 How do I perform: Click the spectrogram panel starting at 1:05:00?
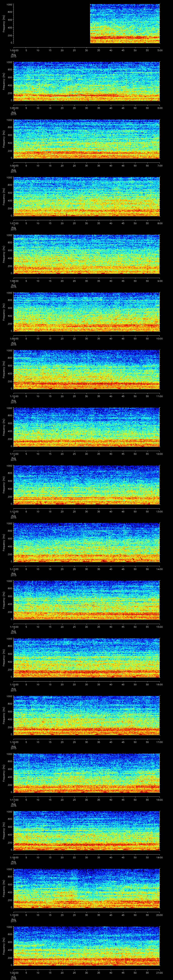[87, 81]
